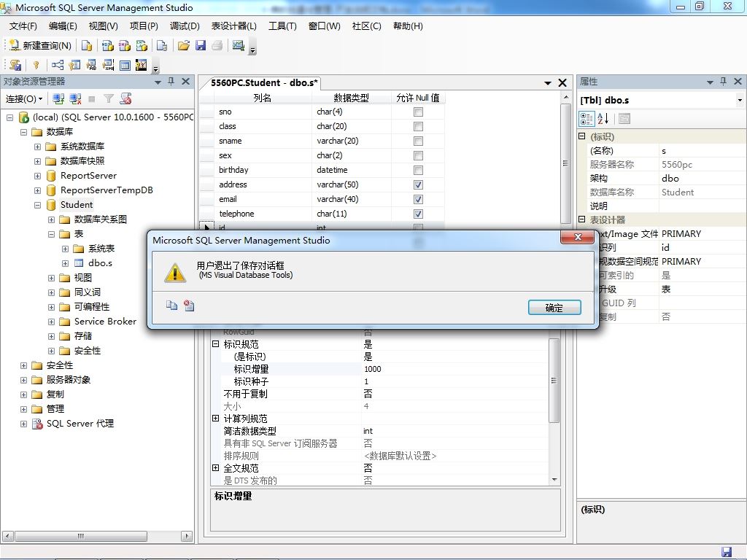Click the New Query (新建查询) toolbar button
This screenshot has width=747, height=560.
41,45
